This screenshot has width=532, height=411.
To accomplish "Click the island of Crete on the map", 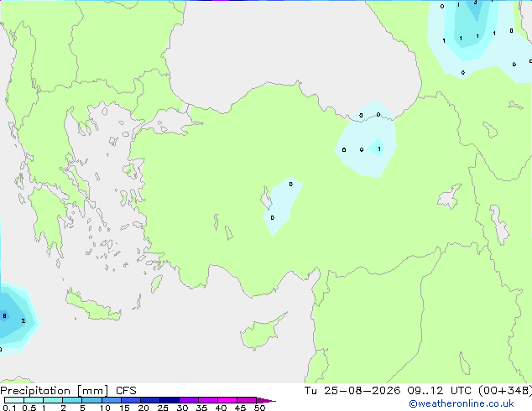I will (93, 306).
